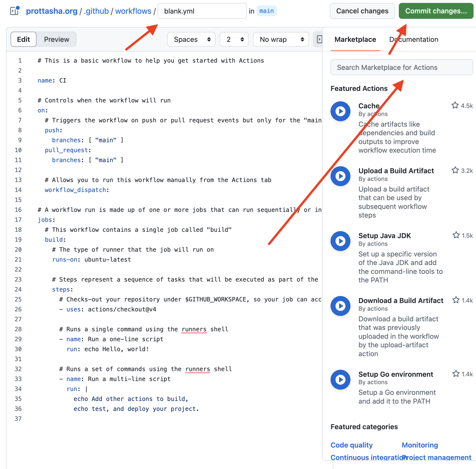Star the Setup Java JDK action
Viewport: 476px width, 469px height.
click(456, 235)
